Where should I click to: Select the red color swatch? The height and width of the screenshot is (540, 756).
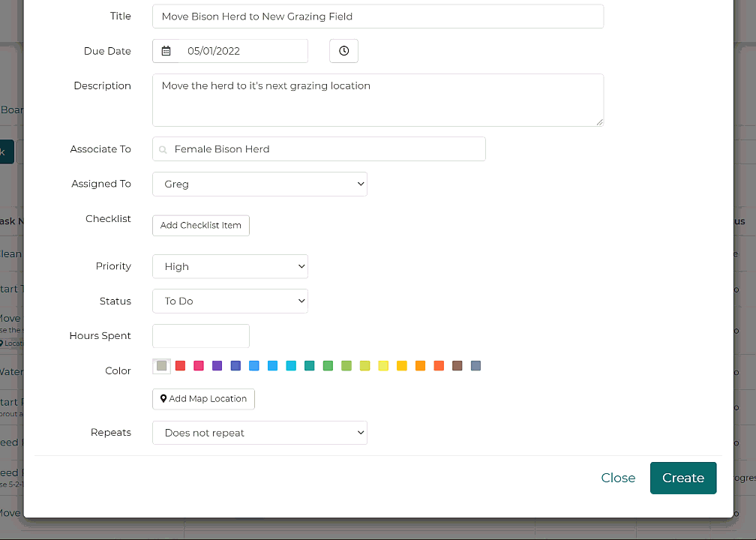click(x=180, y=366)
